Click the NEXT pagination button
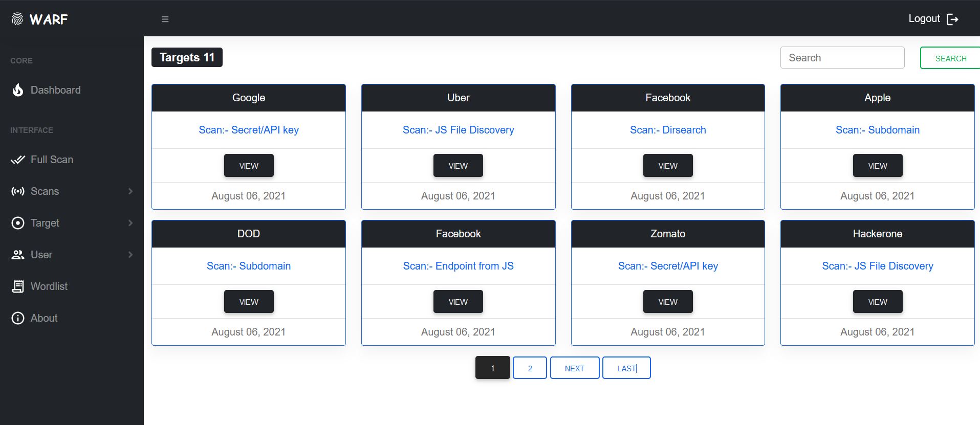The image size is (980, 425). (x=575, y=368)
